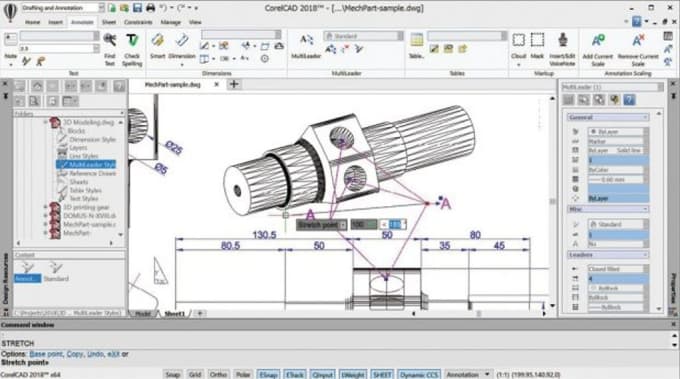Run the Check Spelling tool

132,49
